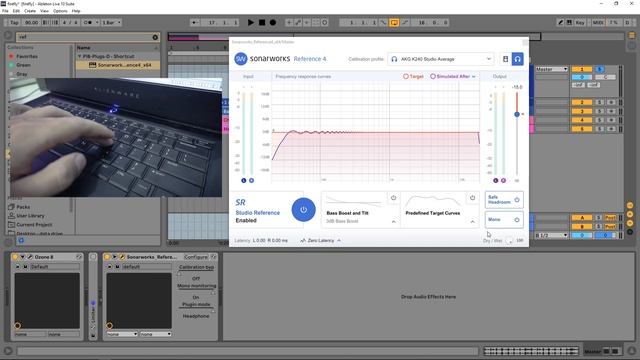Open the Edit menu
Viewport: 640px width, 360px height.
pyautogui.click(x=16, y=11)
